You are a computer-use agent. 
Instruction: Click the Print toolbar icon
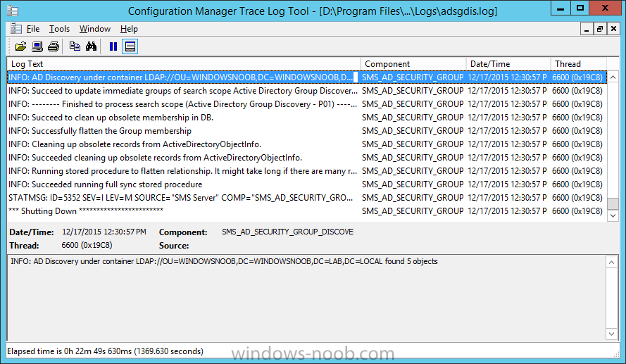tap(54, 46)
